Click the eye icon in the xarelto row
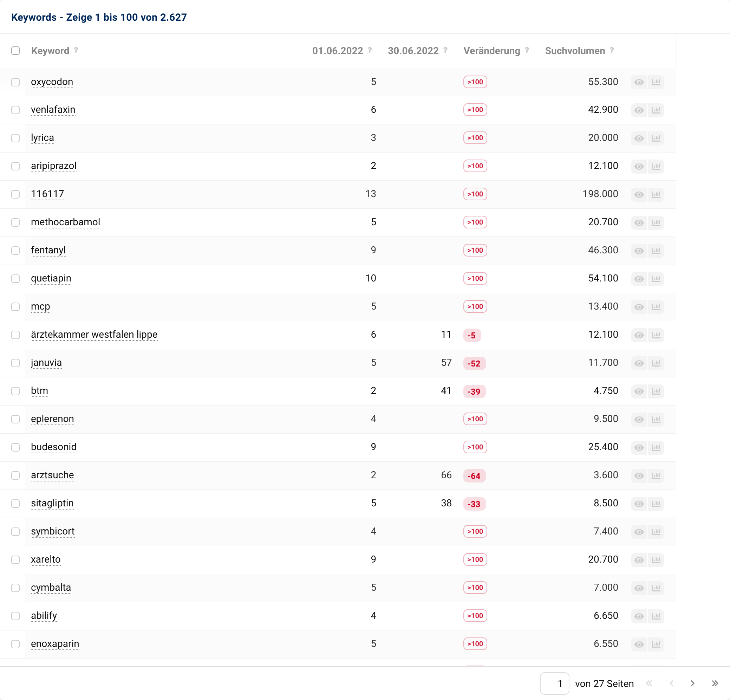 coord(639,560)
